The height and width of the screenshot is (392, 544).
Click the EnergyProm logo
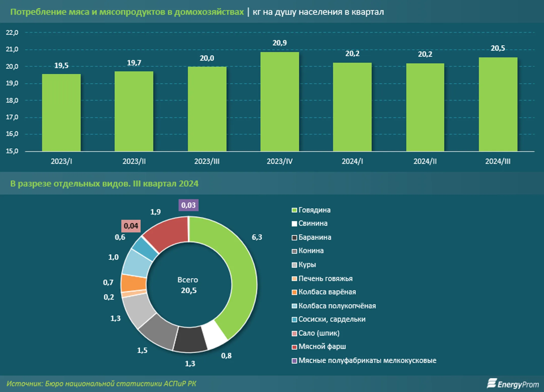pyautogui.click(x=513, y=384)
